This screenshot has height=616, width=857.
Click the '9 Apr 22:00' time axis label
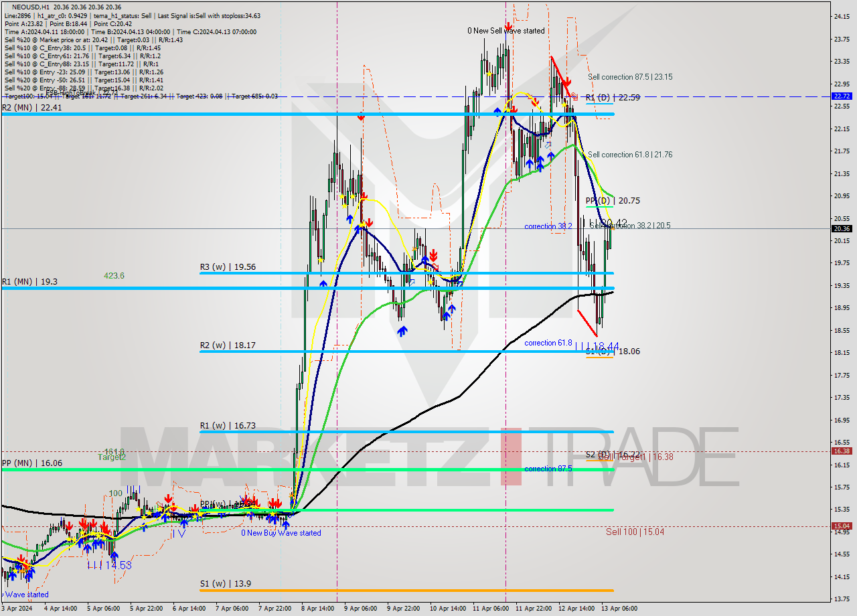404,609
